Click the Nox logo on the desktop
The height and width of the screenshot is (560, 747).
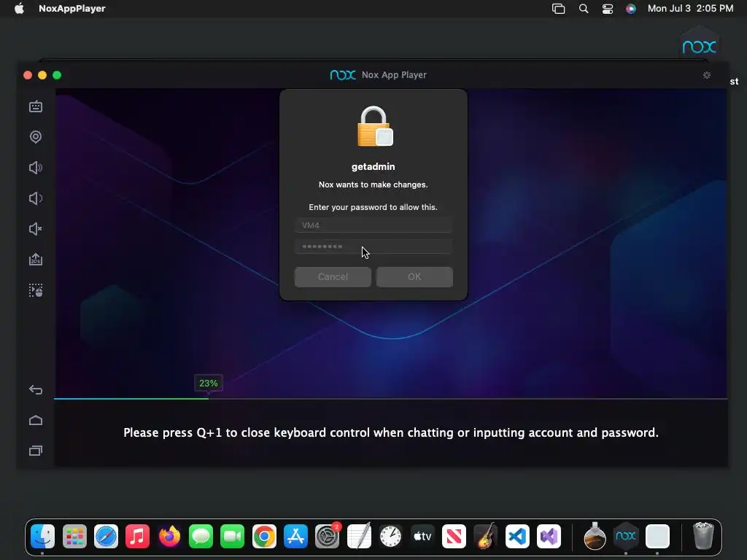point(700,47)
